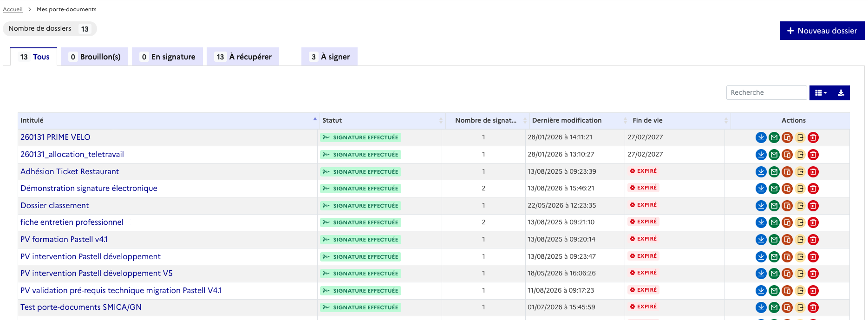Screen dimensions: 868x320
Task: Click export icon for PV intervention Pastell développement V5
Action: pos(800,274)
